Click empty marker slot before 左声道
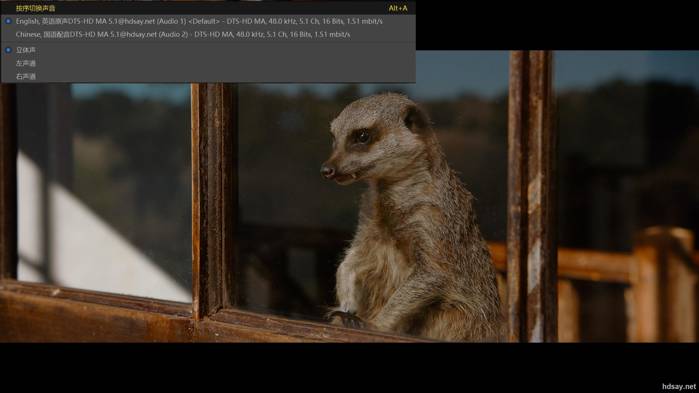Viewport: 699px width, 393px height. [8, 63]
